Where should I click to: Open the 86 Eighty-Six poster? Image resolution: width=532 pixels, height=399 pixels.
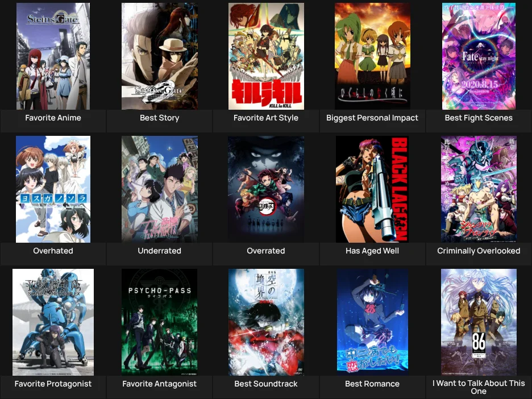click(479, 322)
